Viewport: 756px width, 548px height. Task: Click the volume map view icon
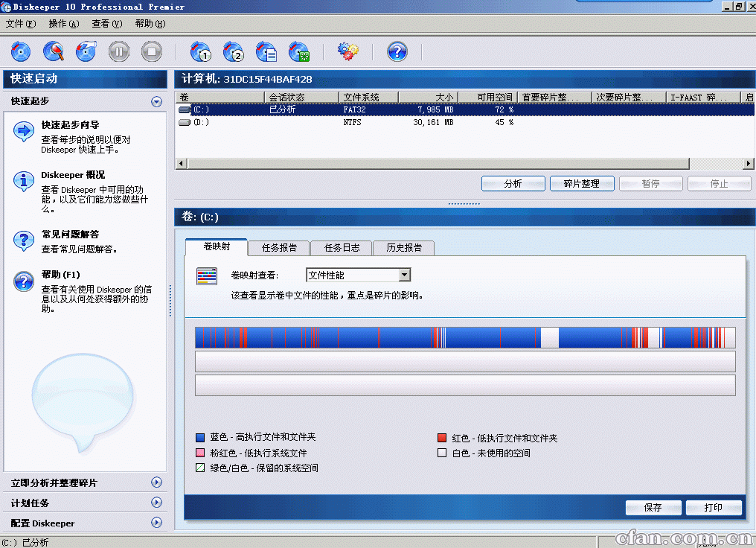(207, 276)
